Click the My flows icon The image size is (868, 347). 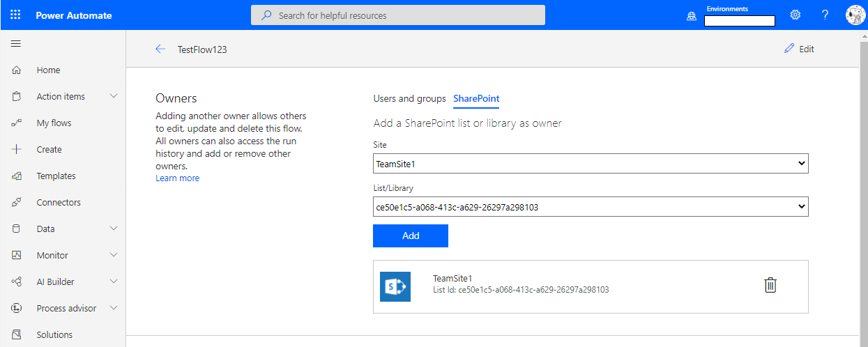point(17,123)
